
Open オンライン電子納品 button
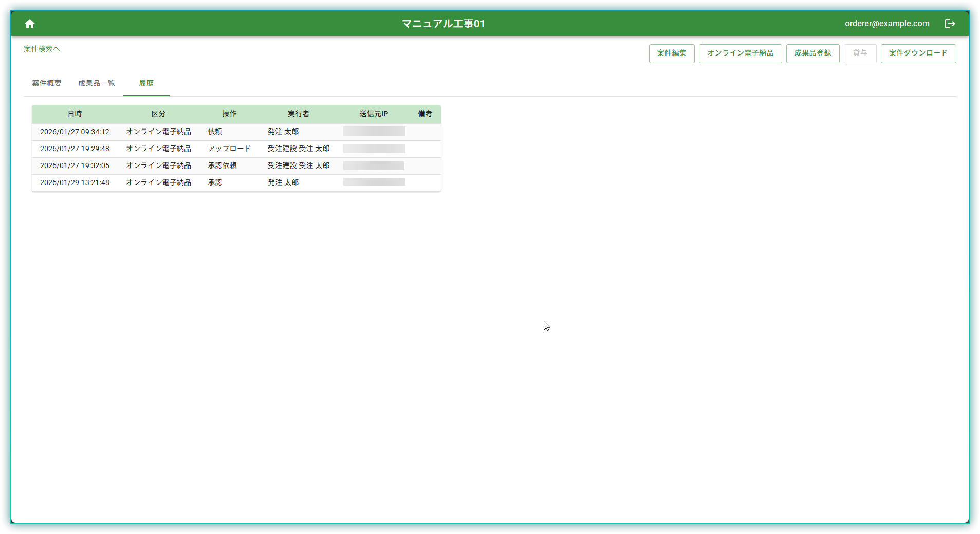[x=740, y=53]
